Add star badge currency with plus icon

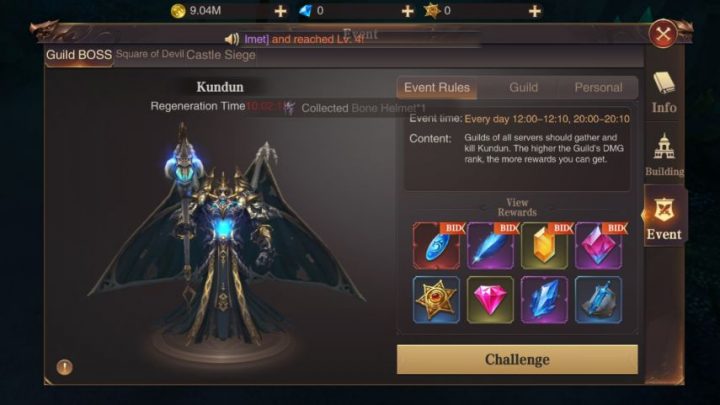[x=534, y=11]
